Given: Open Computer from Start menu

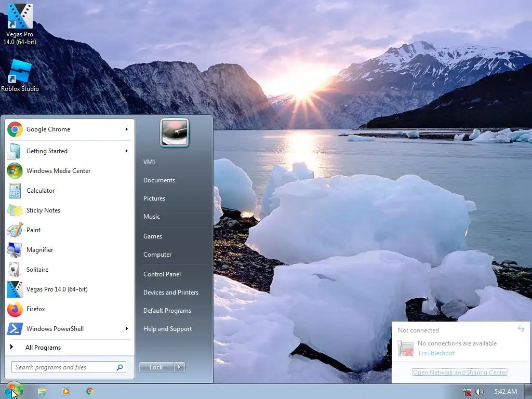Looking at the screenshot, I should point(157,255).
